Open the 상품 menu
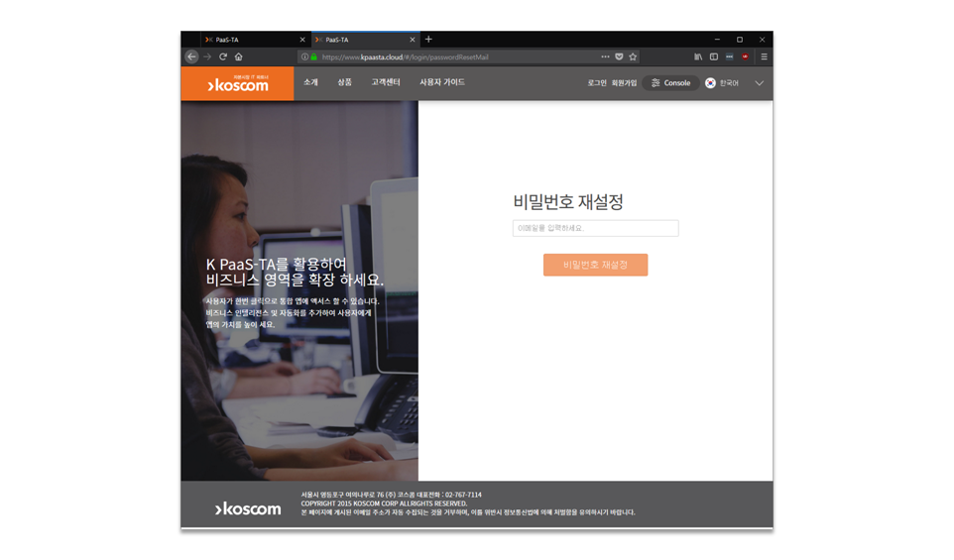954x560 pixels. 344,82
